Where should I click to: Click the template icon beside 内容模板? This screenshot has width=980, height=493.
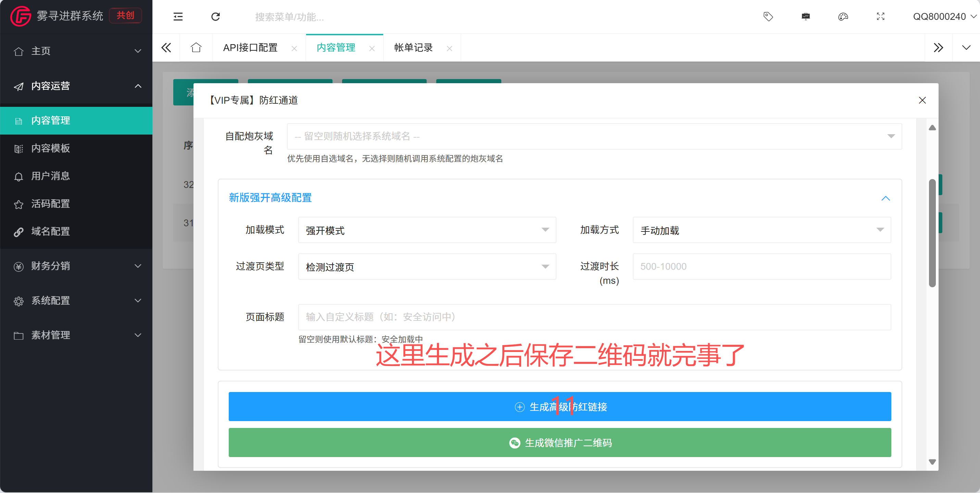tap(18, 149)
